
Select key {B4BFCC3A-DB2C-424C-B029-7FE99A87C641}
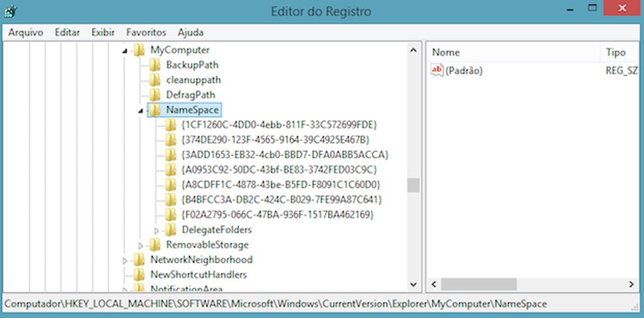(x=281, y=200)
